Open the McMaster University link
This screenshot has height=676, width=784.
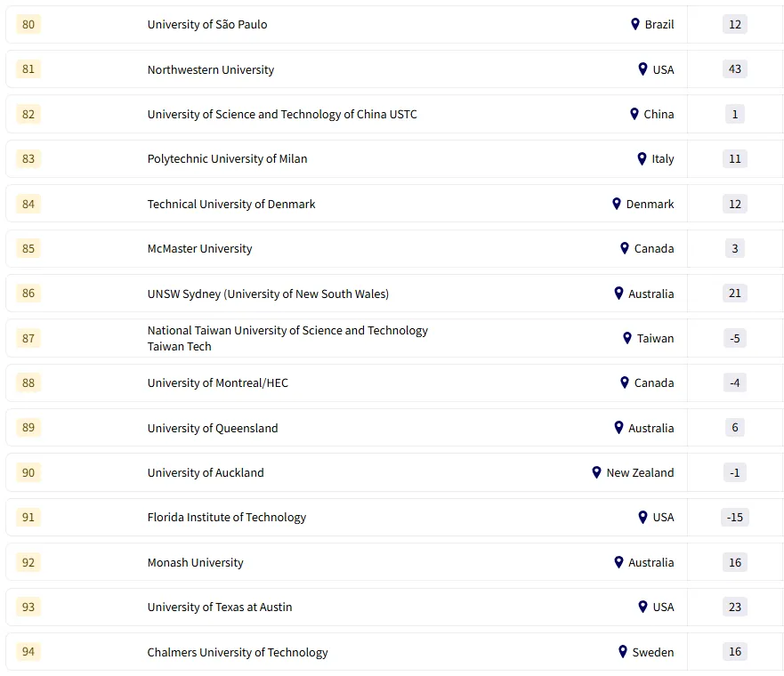pyautogui.click(x=199, y=249)
